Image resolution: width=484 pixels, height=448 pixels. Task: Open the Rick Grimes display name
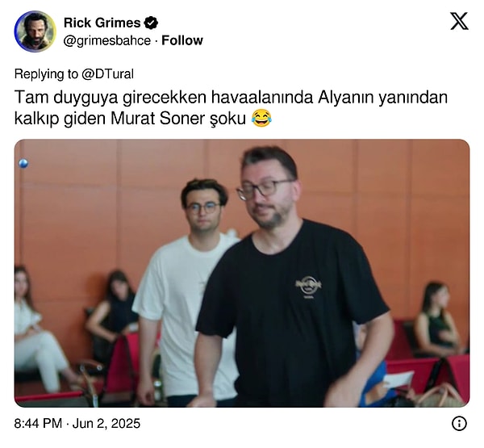(x=102, y=23)
